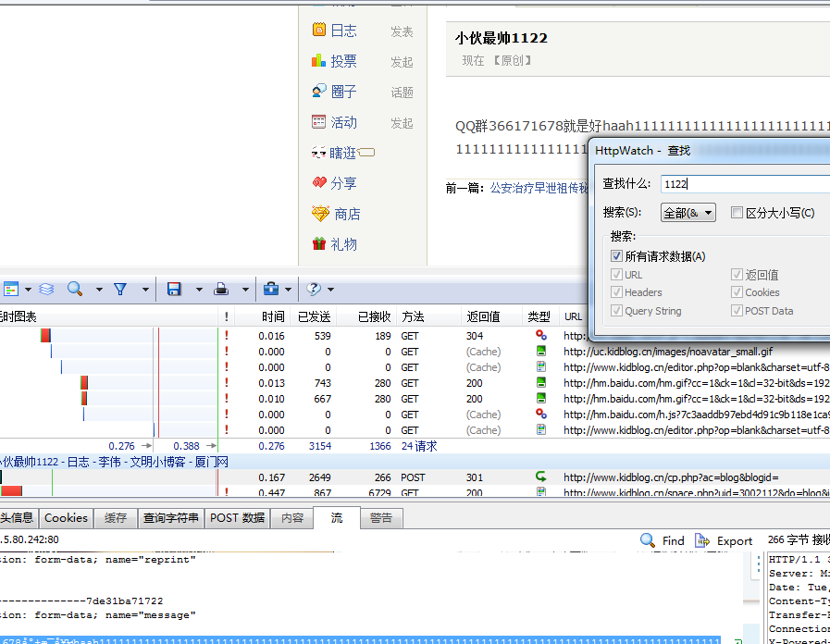
Task: Click the red timeline bar for first request
Action: click(45, 333)
